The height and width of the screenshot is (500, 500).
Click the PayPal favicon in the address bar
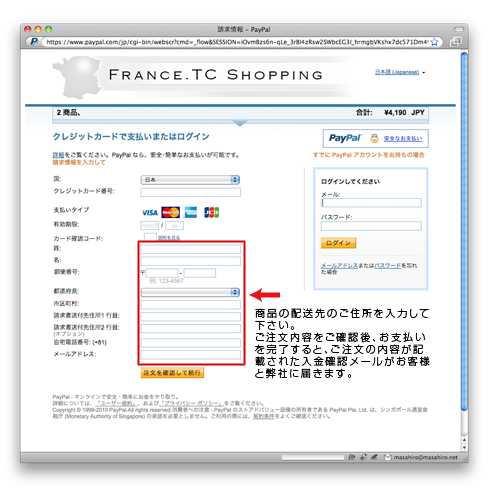click(34, 42)
